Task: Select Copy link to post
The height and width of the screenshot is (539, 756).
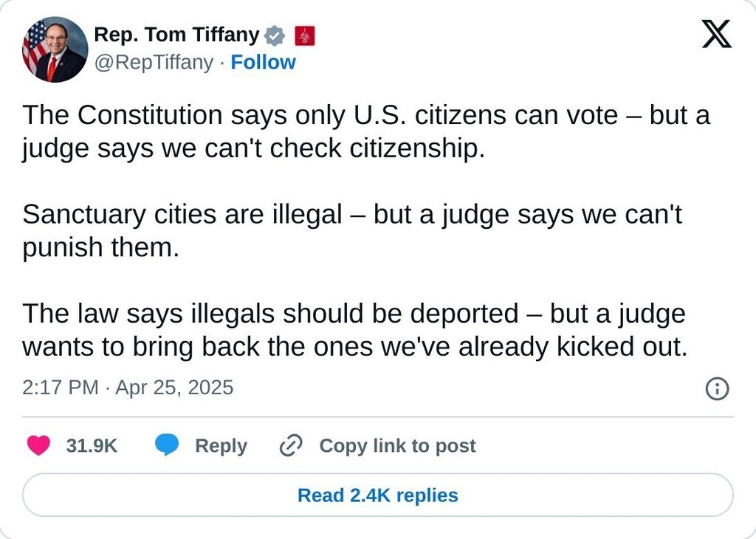Action: click(397, 446)
